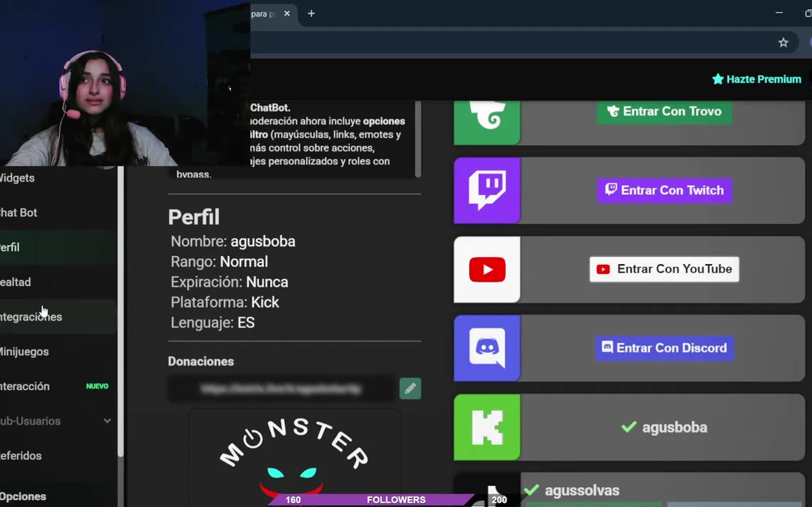Image resolution: width=812 pixels, height=507 pixels.
Task: Click the YouTube logo tile
Action: click(x=487, y=270)
